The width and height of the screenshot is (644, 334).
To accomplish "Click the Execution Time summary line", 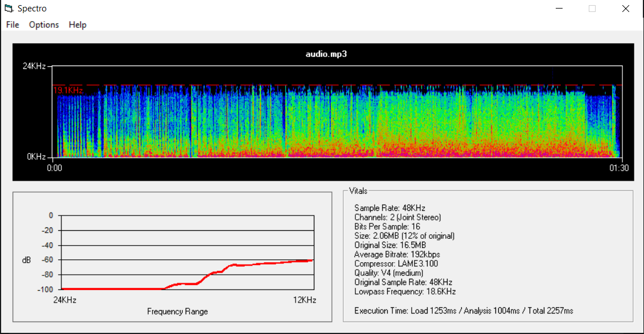I will 463,311.
